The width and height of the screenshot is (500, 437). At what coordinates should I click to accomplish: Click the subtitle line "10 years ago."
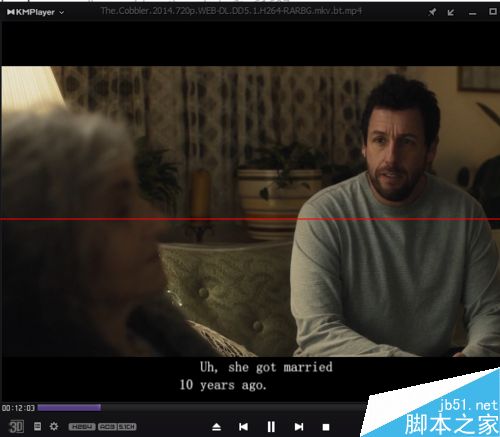point(223,385)
